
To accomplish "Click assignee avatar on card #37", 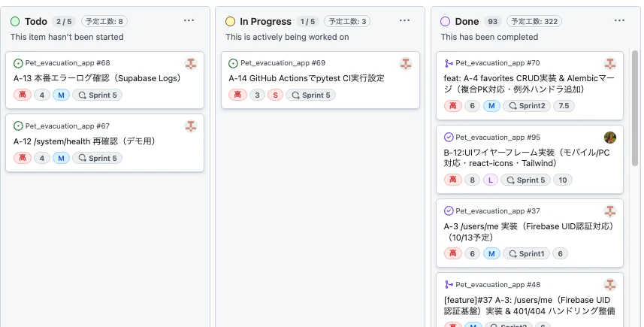I will coord(610,211).
